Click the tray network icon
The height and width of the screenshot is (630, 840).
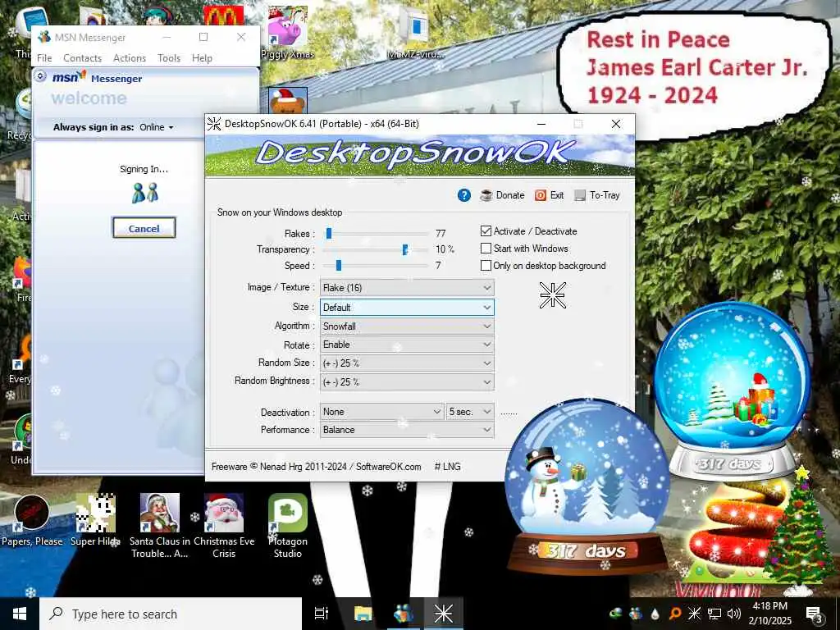(x=714, y=614)
